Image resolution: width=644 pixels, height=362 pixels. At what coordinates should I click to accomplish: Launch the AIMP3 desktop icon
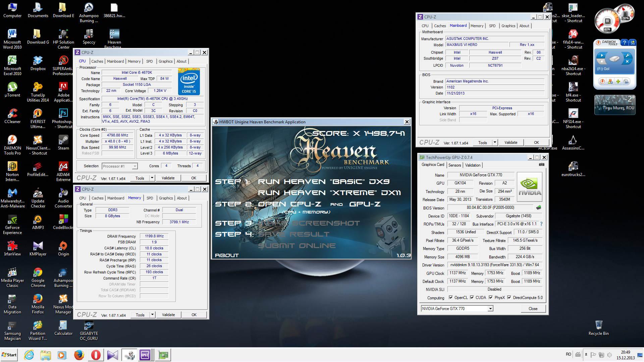pos(38,222)
